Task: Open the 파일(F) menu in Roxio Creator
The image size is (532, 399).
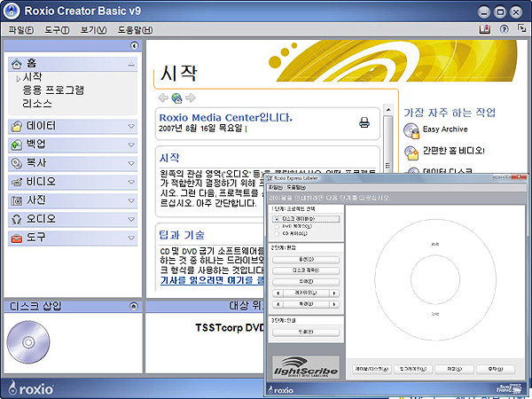Action: (x=21, y=30)
